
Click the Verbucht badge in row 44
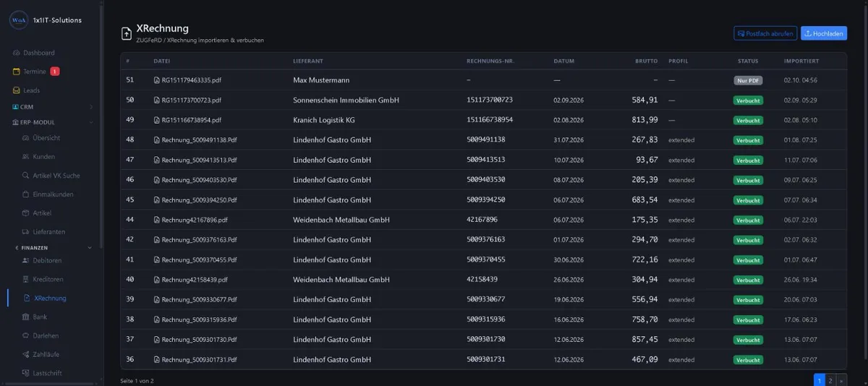[x=748, y=220]
